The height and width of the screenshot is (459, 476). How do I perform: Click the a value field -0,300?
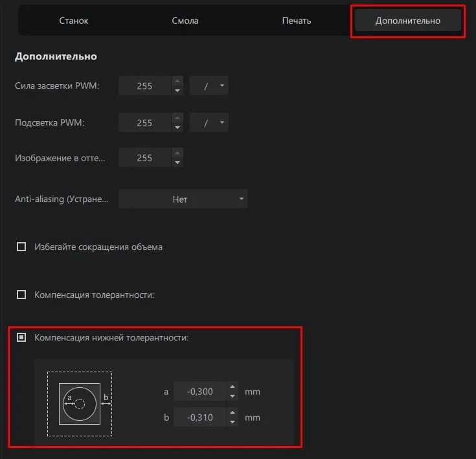click(199, 392)
